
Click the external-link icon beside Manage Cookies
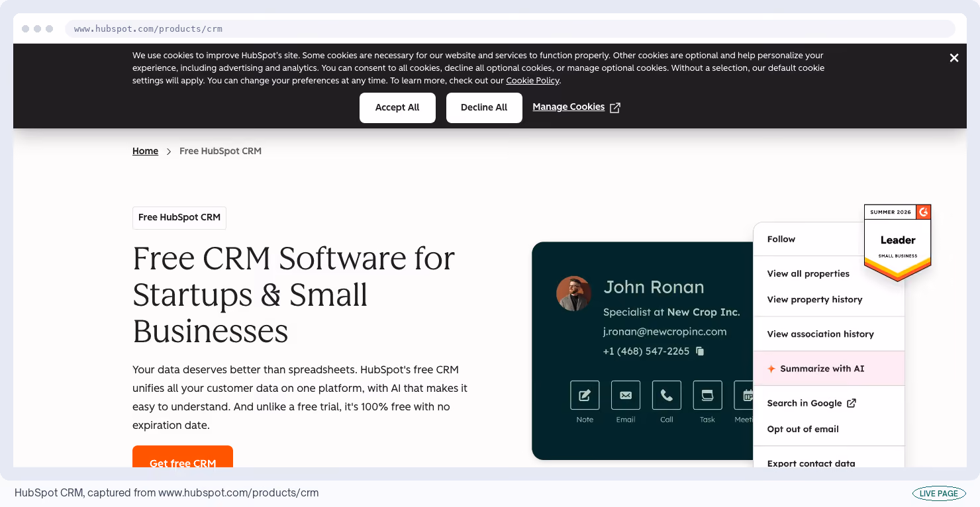[x=615, y=107]
